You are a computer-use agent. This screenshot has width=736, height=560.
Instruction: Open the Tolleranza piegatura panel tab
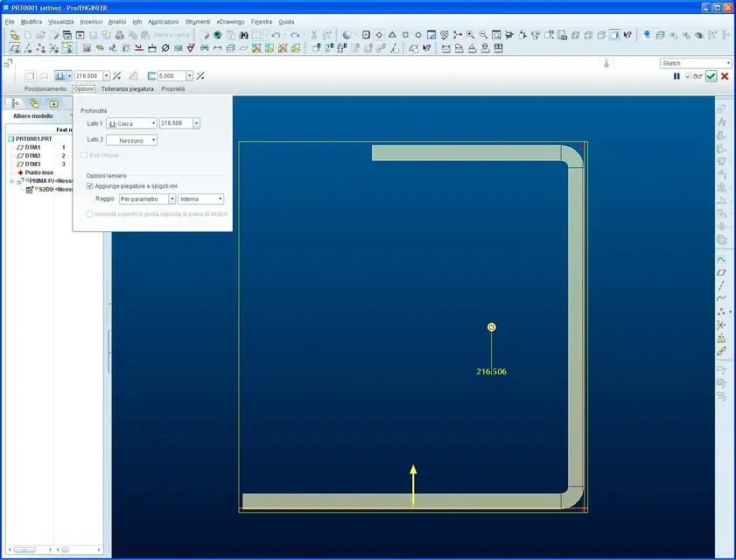tap(127, 88)
